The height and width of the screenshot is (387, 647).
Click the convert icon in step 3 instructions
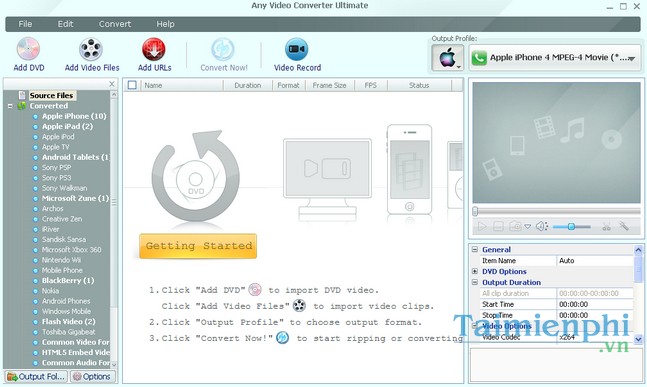tap(282, 337)
